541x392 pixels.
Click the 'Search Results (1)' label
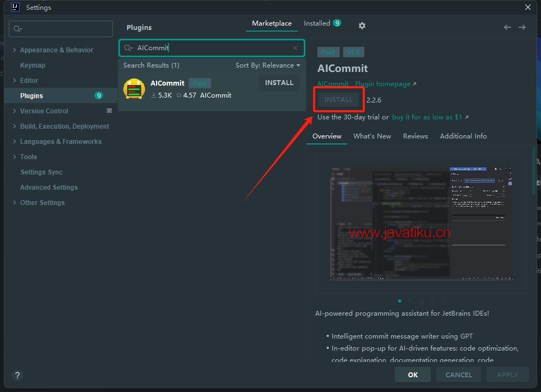coord(151,65)
